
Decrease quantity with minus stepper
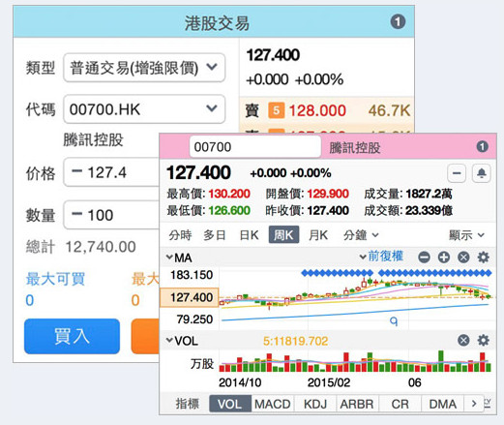coord(77,214)
